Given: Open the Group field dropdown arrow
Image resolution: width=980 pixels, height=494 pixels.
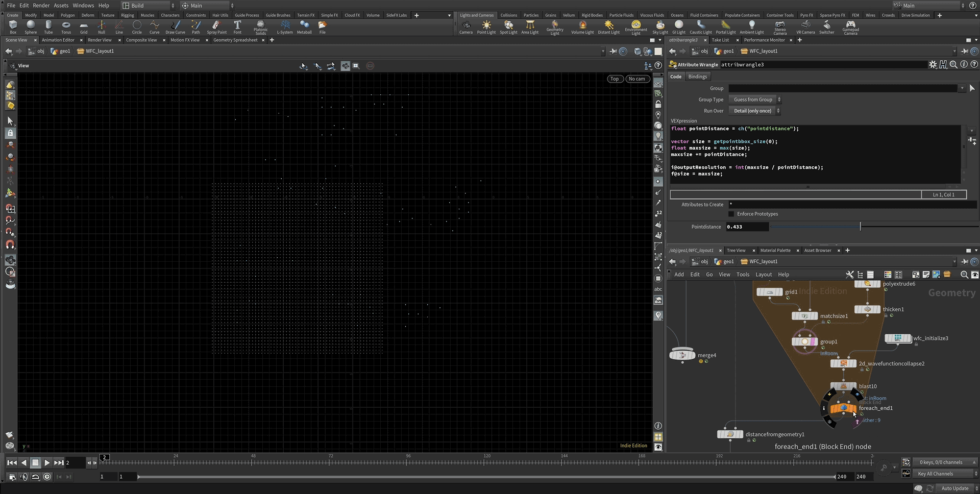Looking at the screenshot, I should [962, 88].
